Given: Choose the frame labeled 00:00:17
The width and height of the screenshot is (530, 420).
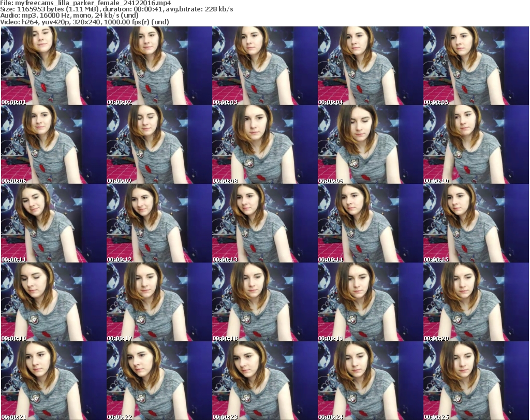Looking at the screenshot, I should point(159,302).
